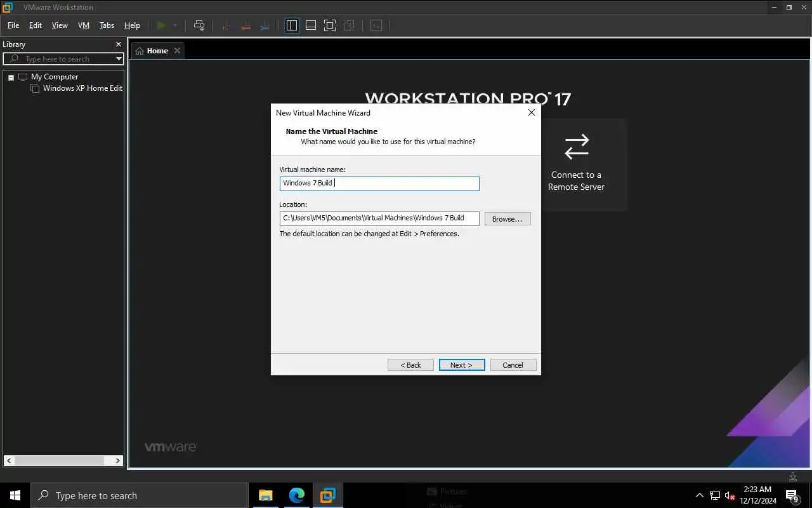Select My Computer in the Library

pyautogui.click(x=55, y=77)
